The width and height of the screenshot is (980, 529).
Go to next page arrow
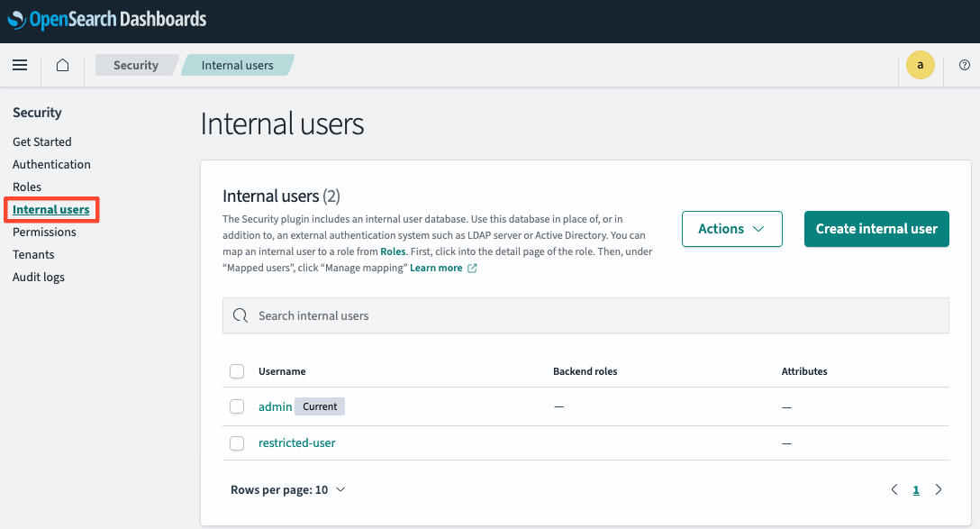coord(939,489)
